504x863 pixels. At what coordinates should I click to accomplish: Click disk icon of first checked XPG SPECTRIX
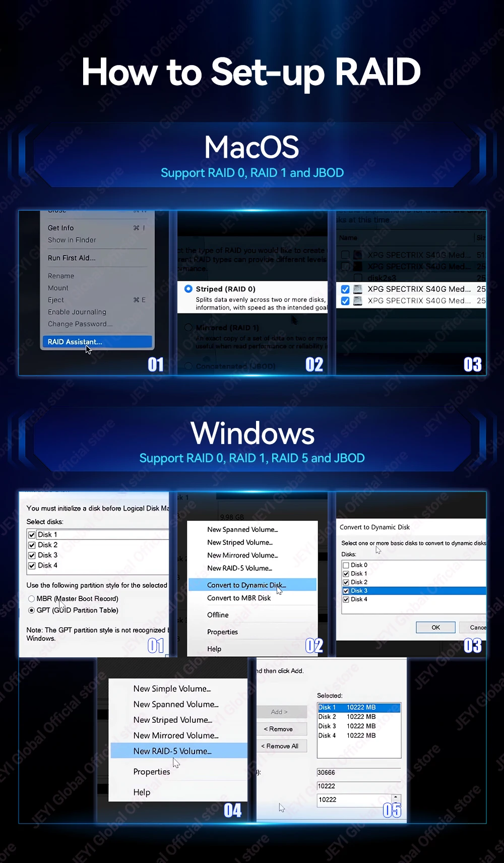pos(358,289)
